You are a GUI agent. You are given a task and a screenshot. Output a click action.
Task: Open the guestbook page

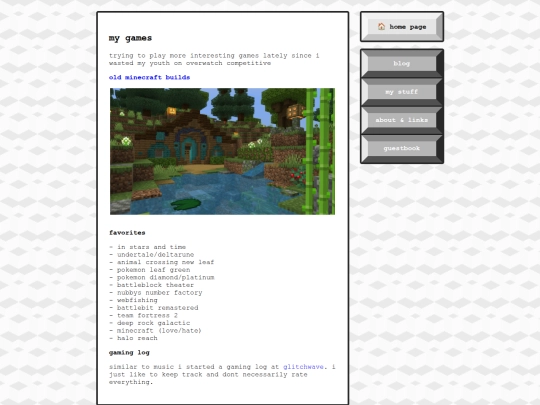tap(402, 148)
